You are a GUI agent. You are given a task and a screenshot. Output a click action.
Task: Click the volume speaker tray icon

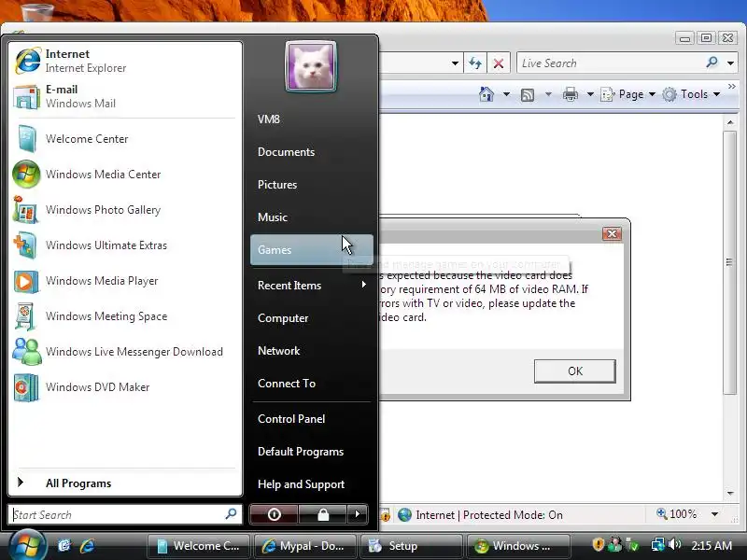[674, 544]
